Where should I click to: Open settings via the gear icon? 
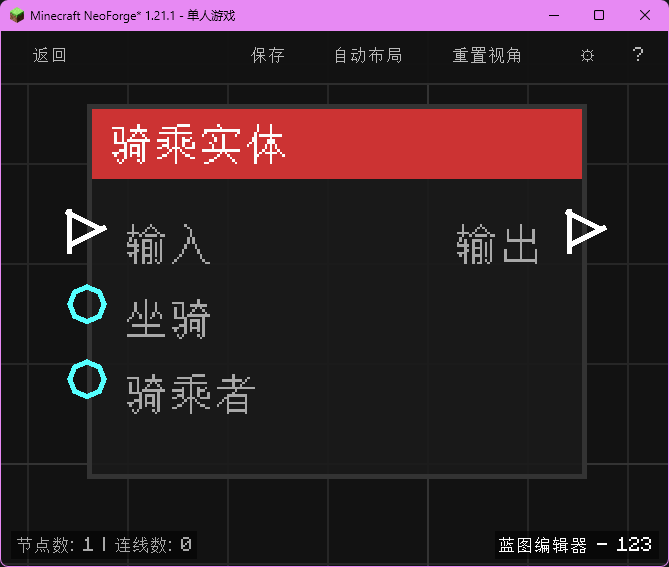tap(588, 55)
